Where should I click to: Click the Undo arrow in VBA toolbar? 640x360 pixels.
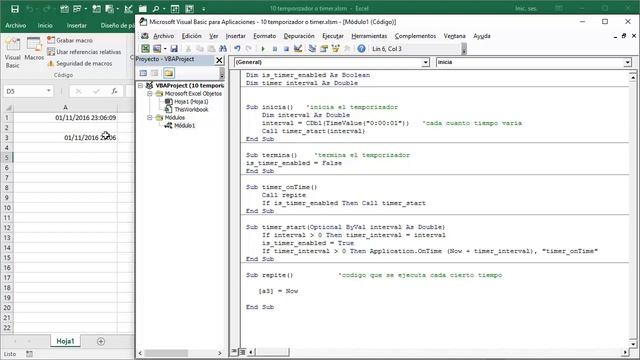[x=237, y=49]
